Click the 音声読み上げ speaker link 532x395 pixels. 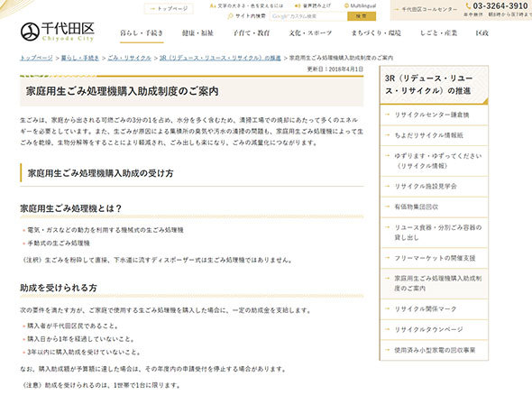[313, 5]
